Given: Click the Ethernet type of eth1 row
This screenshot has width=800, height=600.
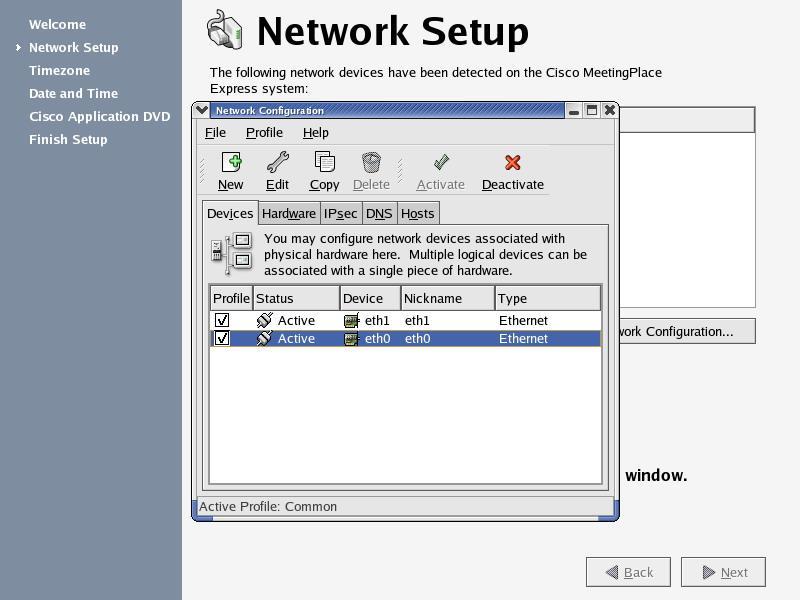Looking at the screenshot, I should (523, 320).
